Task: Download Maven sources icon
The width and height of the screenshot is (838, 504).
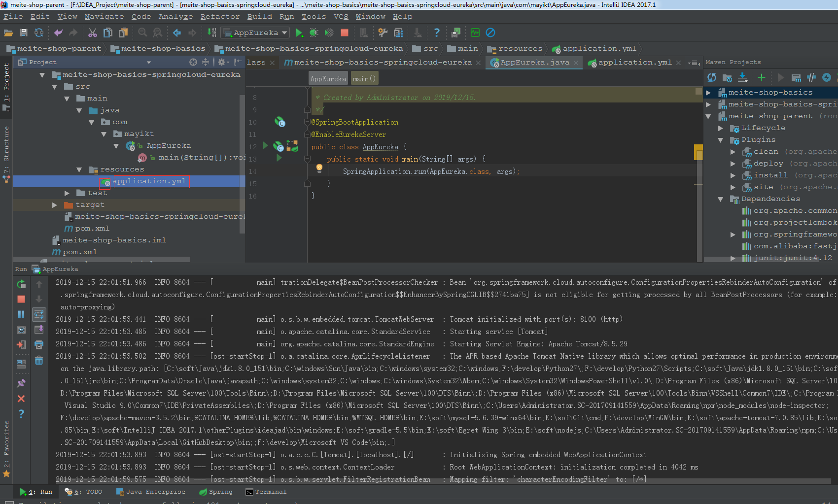Action: pos(743,77)
